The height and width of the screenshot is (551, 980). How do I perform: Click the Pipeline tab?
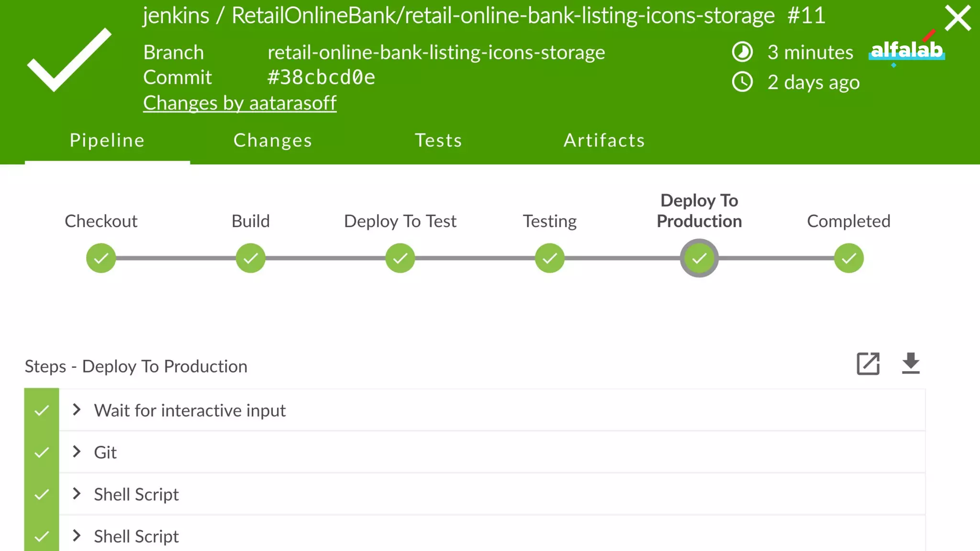tap(107, 140)
